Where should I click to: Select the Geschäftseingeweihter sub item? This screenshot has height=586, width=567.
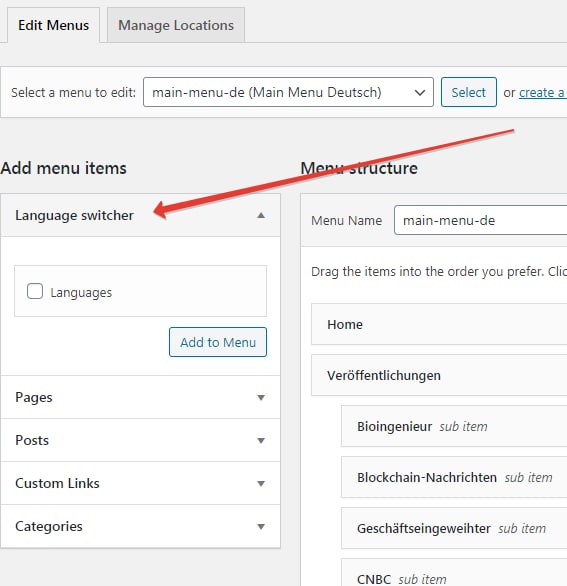454,528
